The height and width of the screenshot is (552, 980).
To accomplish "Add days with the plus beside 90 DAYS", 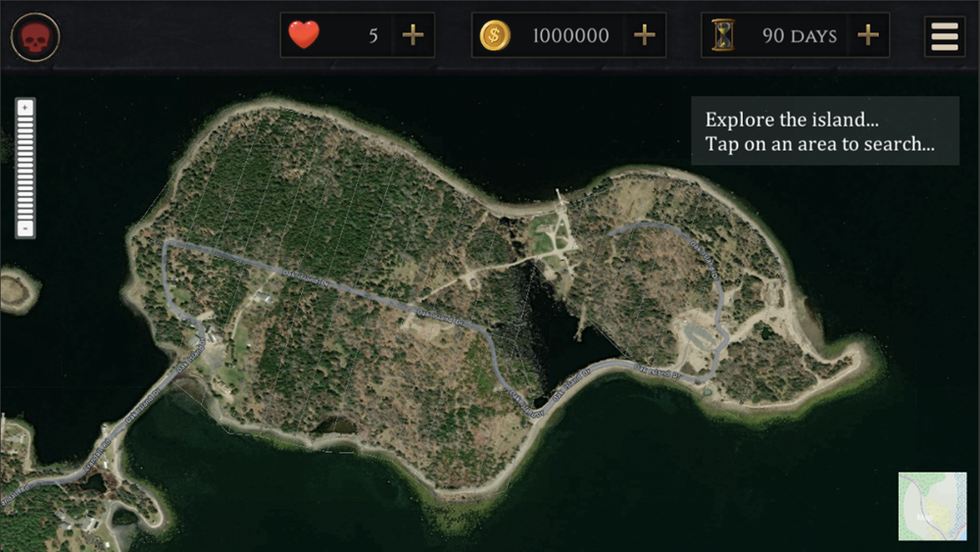I will pyautogui.click(x=868, y=35).
